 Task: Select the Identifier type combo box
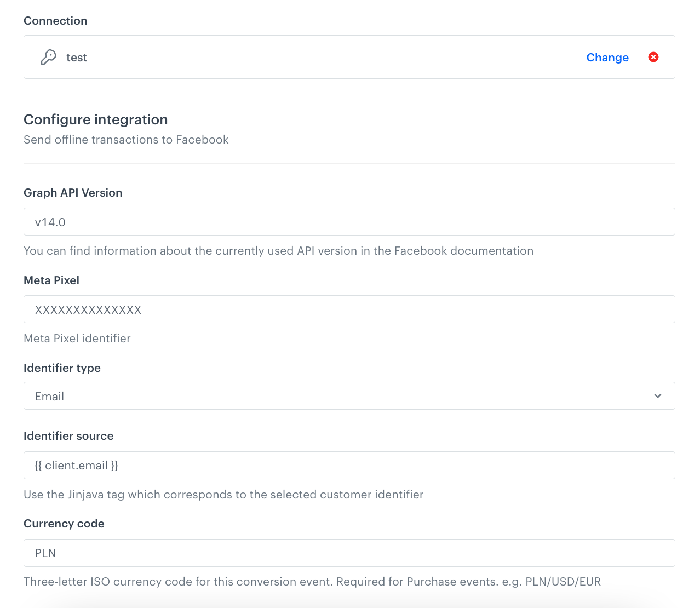click(x=349, y=395)
